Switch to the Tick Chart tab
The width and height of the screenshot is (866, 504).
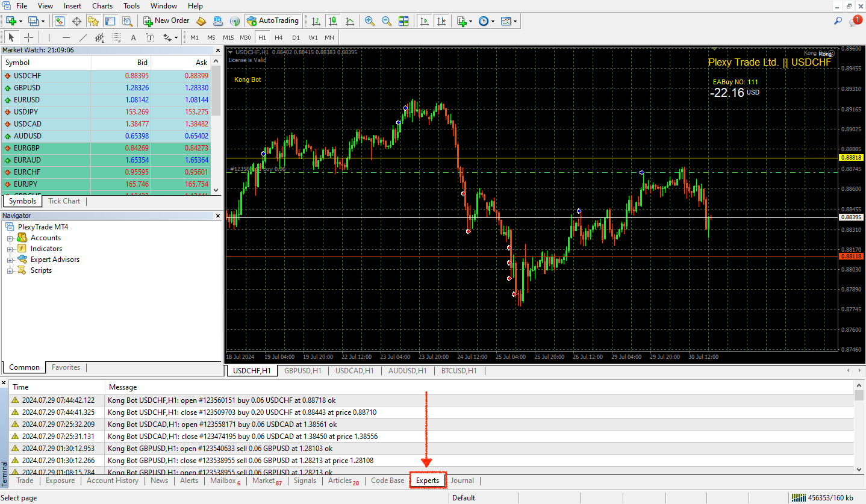point(64,201)
